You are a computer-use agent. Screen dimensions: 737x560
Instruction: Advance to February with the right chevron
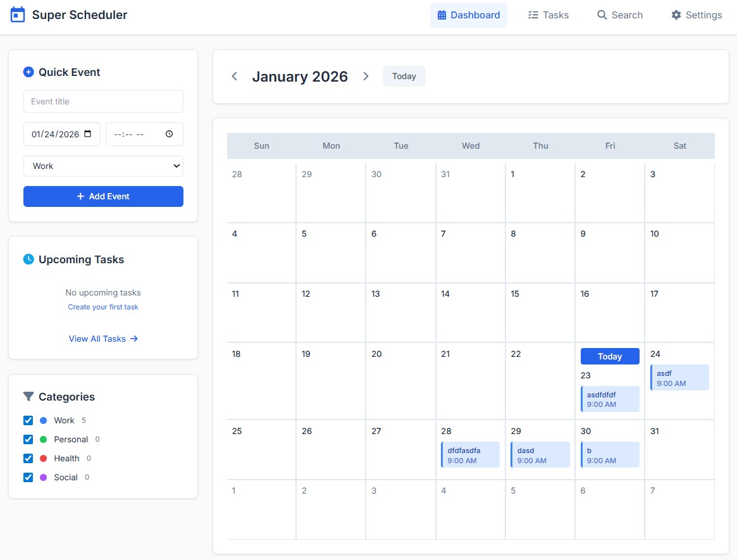pos(366,76)
